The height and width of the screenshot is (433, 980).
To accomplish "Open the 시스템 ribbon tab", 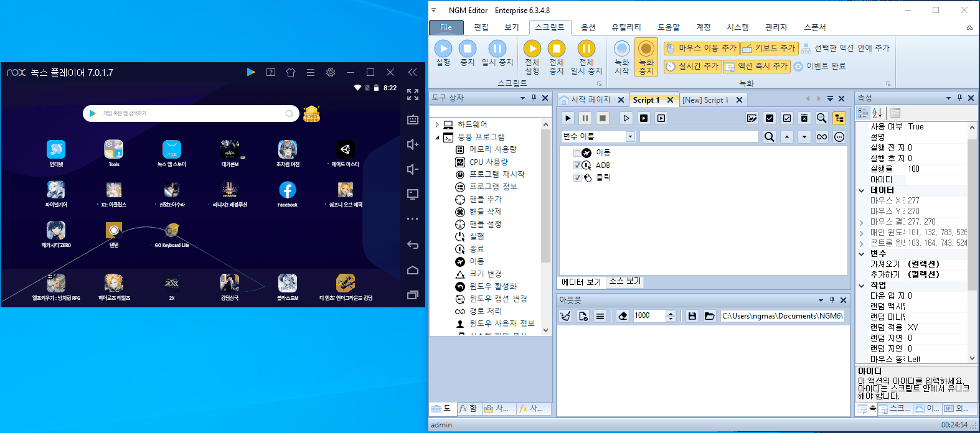I will tap(738, 27).
